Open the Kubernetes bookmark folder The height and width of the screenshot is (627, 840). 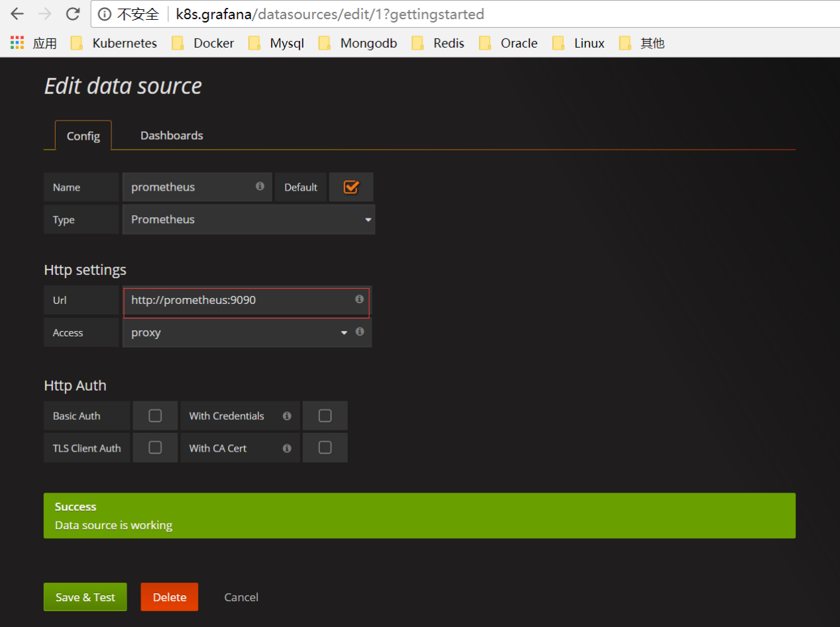click(x=114, y=43)
